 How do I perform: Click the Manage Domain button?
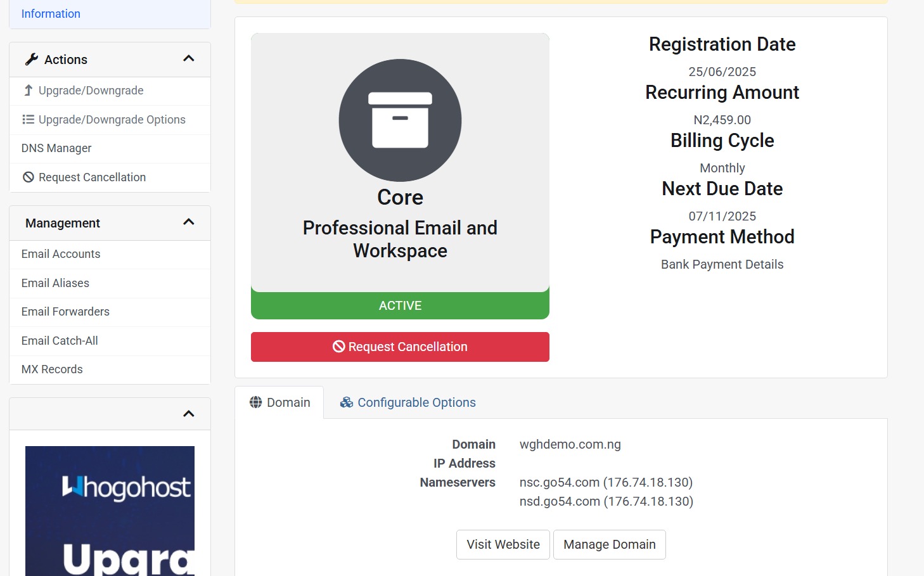click(x=609, y=544)
